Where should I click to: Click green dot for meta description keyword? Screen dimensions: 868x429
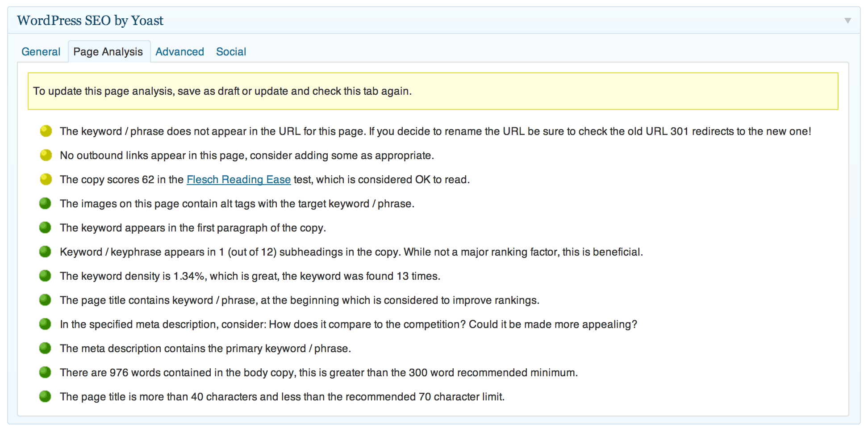(x=45, y=348)
